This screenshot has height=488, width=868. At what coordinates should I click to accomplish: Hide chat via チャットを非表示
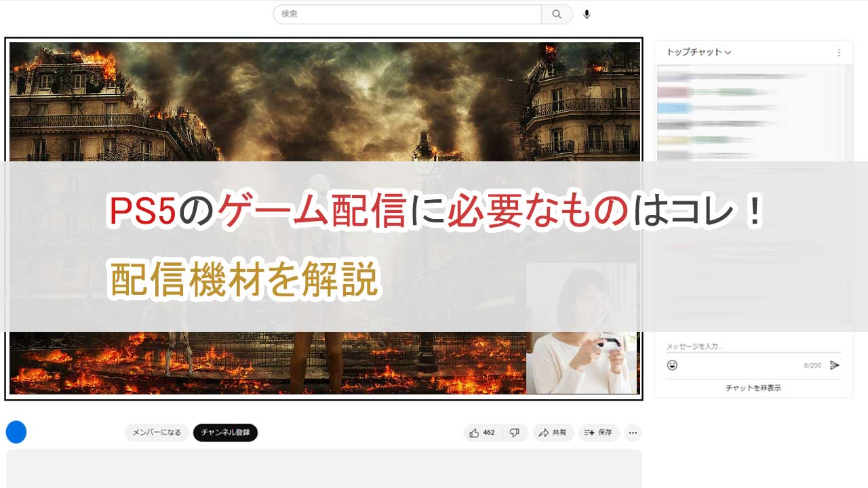(x=753, y=388)
